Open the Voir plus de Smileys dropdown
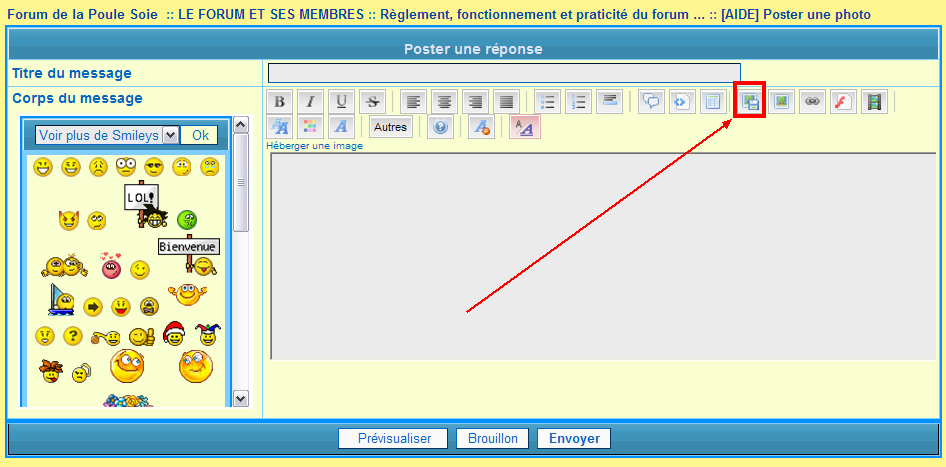The height and width of the screenshot is (467, 946). pyautogui.click(x=107, y=135)
